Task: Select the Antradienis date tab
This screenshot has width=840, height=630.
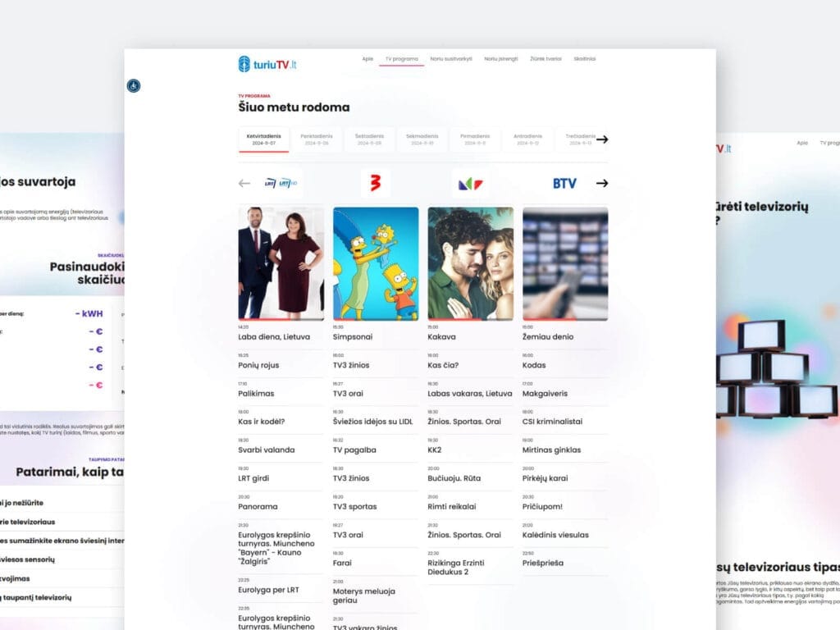Action: (x=527, y=139)
